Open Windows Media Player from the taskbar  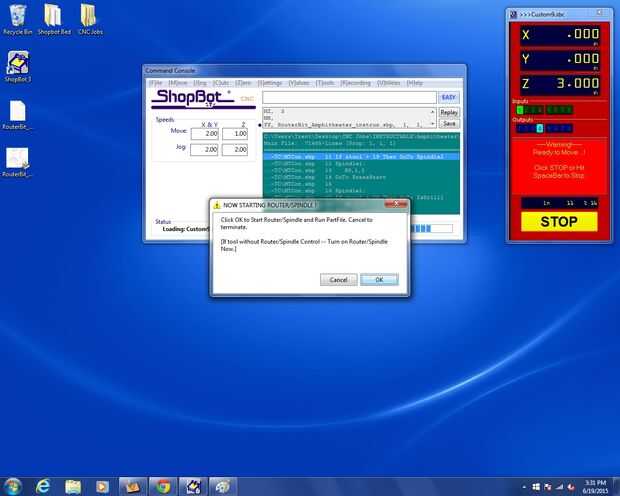tap(102, 487)
